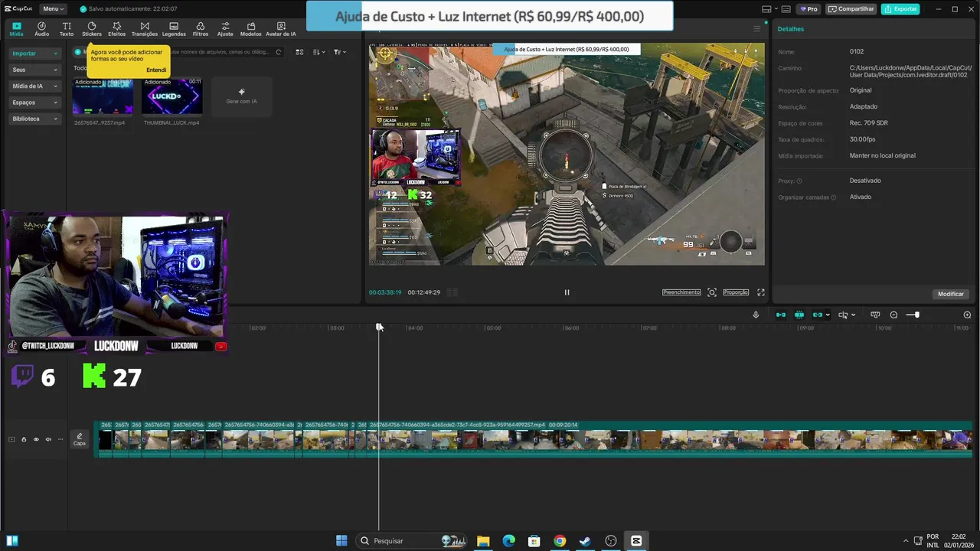This screenshot has width=980, height=551.
Task: Select the THUMBNAI...LUCK.mp4 thumbnail
Action: [x=172, y=96]
